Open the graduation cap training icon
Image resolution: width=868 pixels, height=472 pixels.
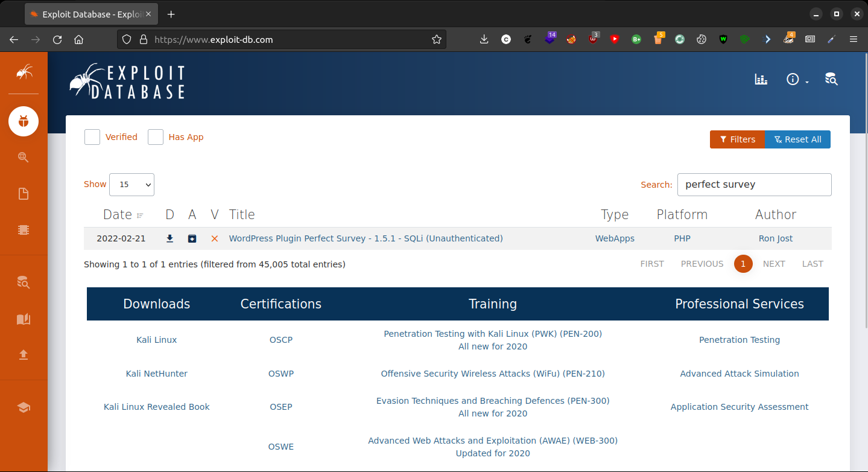[x=24, y=407]
